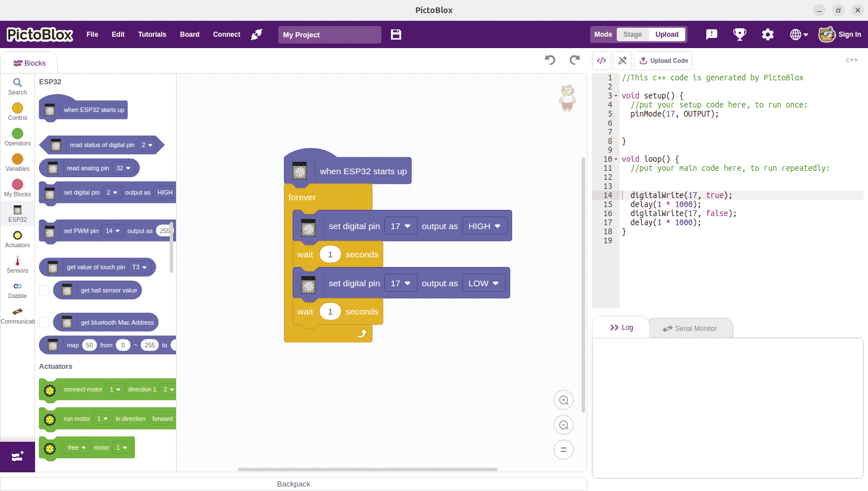Open the settings gear

pos(768,35)
